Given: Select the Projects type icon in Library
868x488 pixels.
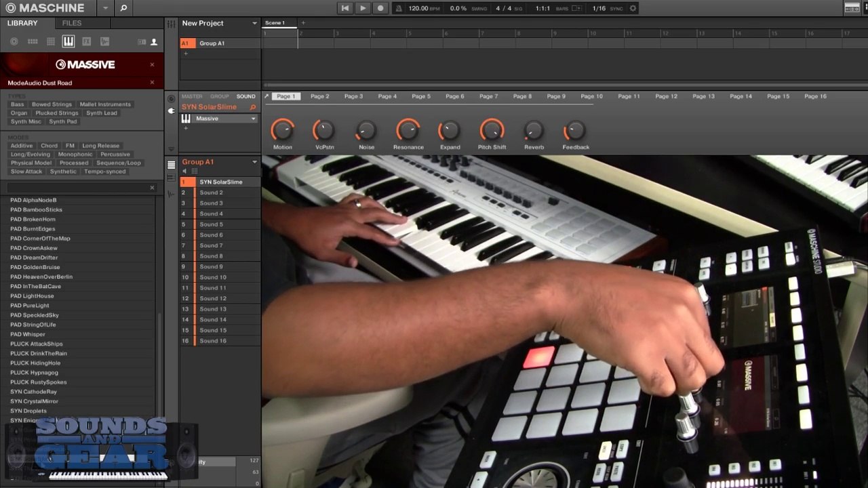Looking at the screenshot, I should [x=14, y=41].
